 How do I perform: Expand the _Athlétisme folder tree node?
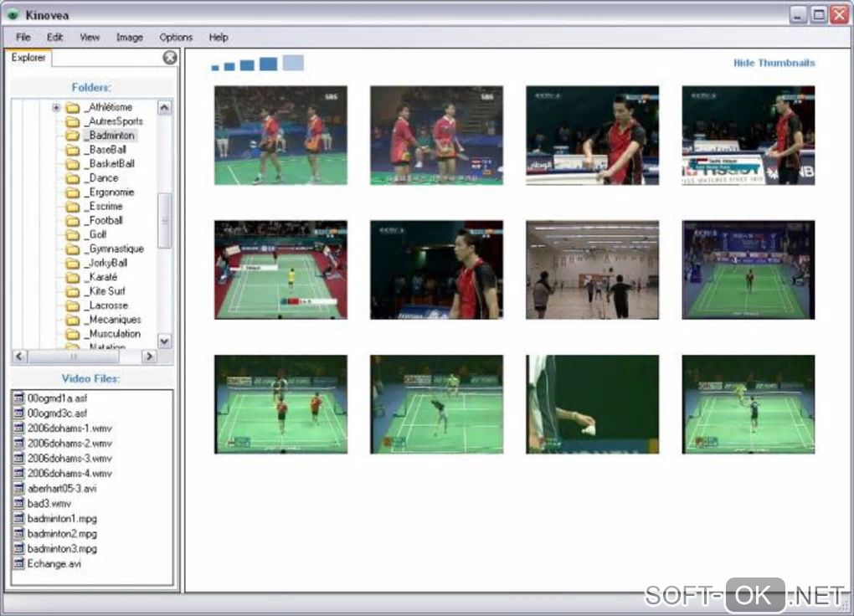[x=56, y=107]
